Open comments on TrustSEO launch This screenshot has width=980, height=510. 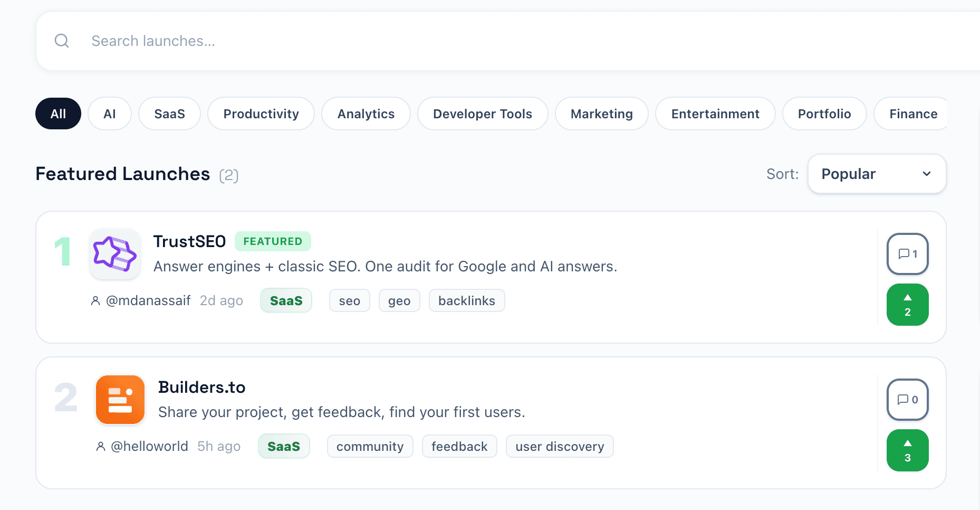pos(908,254)
